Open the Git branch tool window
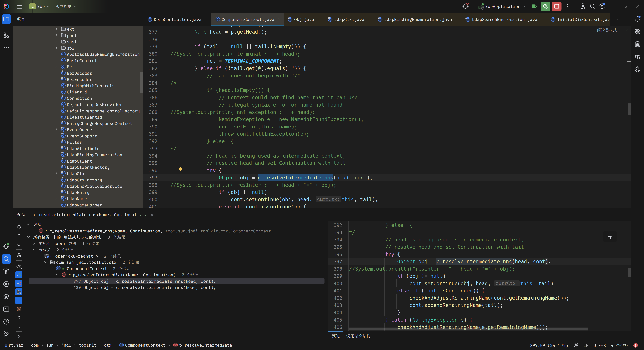 [6, 334]
